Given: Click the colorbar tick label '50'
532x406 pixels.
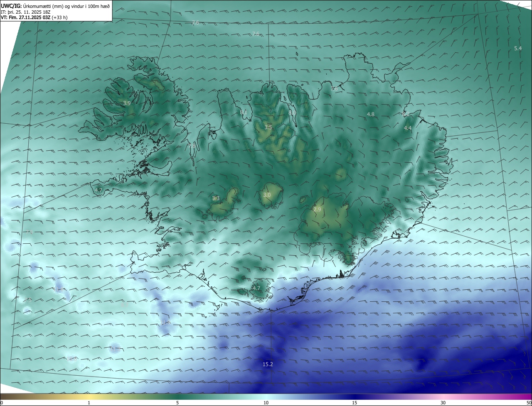Looking at the screenshot, I should pos(529,403).
